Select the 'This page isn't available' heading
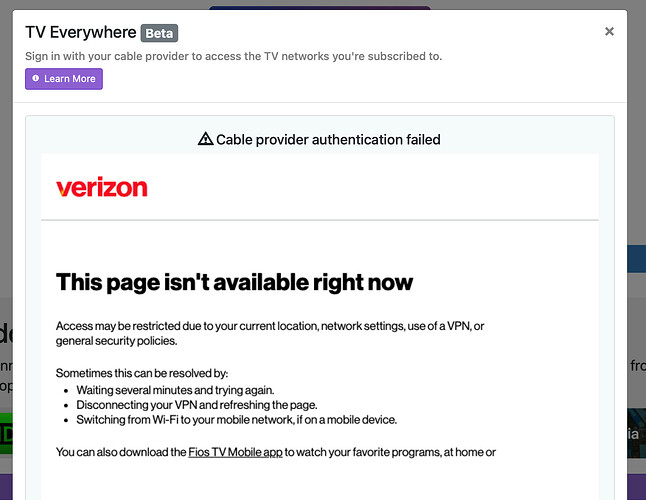Screen dimensions: 646x500 point(234,282)
